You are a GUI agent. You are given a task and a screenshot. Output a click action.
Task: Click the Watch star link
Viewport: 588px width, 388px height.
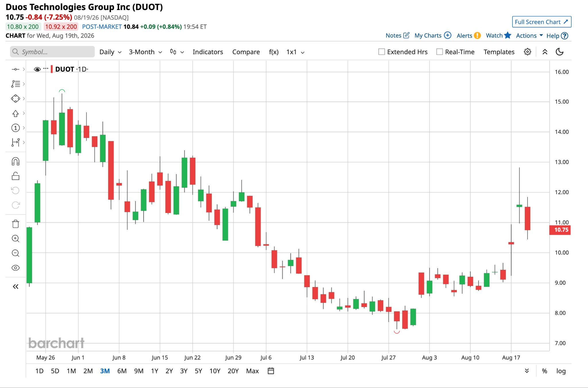498,36
